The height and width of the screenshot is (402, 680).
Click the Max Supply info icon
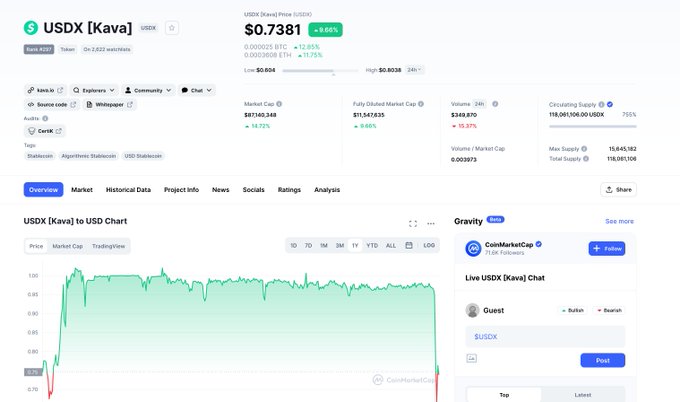584,149
